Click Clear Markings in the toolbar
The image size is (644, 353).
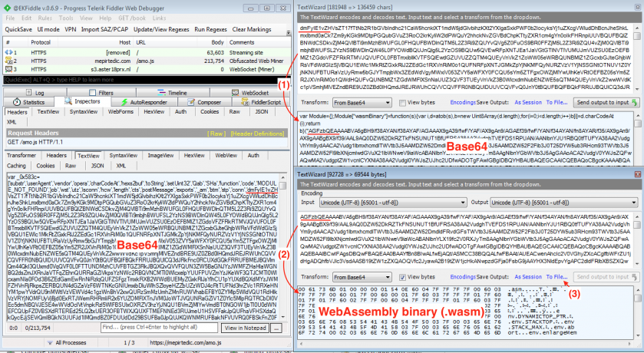pyautogui.click(x=252, y=30)
